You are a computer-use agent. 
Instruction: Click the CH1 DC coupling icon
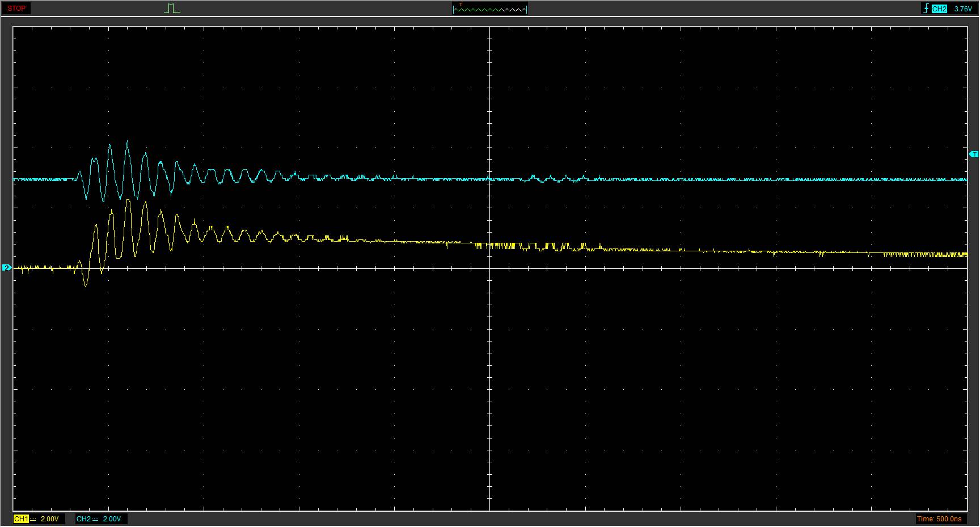point(33,519)
